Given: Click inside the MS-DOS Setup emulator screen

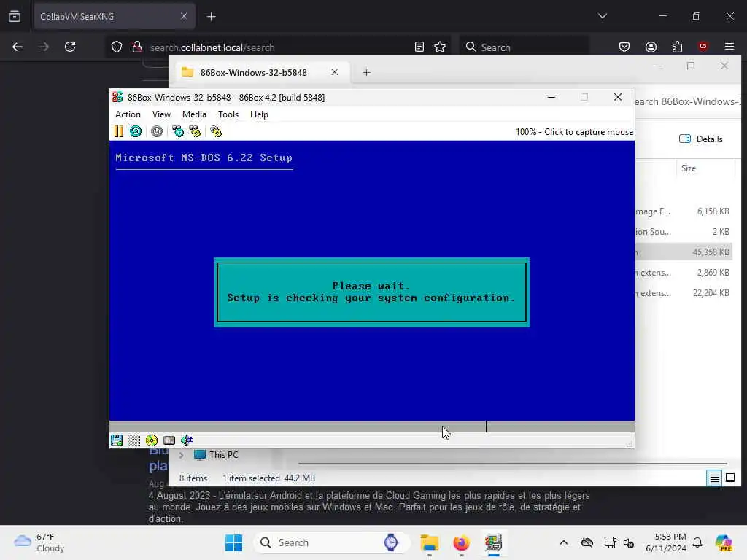Looking at the screenshot, I should click(371, 281).
